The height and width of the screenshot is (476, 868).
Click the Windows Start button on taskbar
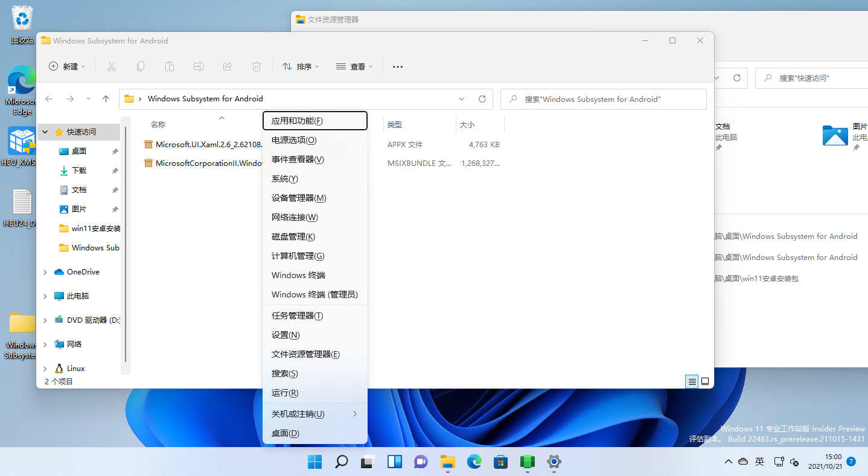point(314,462)
